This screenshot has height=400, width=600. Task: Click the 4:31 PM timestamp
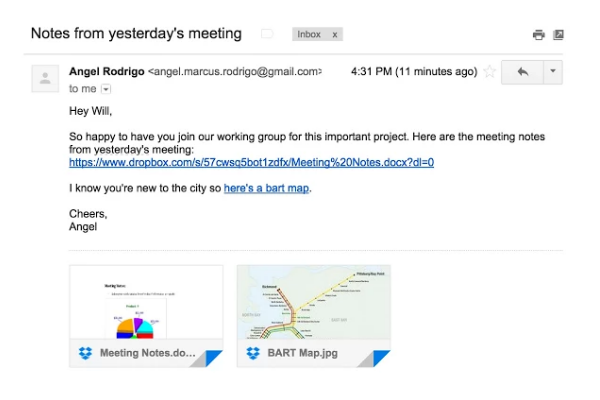[413, 72]
